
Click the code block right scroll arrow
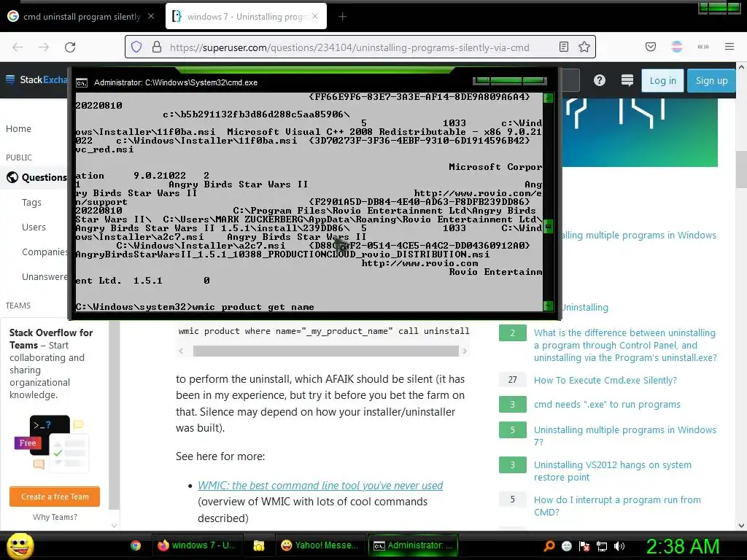tap(465, 351)
